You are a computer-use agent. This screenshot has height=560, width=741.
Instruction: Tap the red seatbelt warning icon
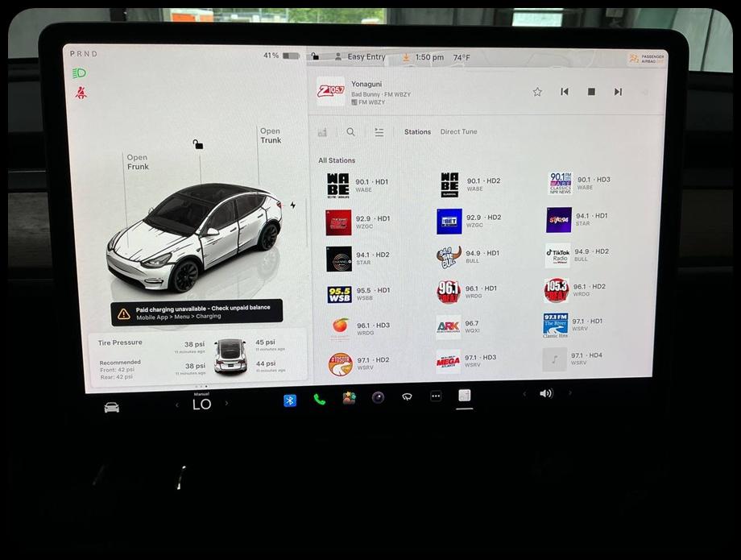tap(81, 93)
